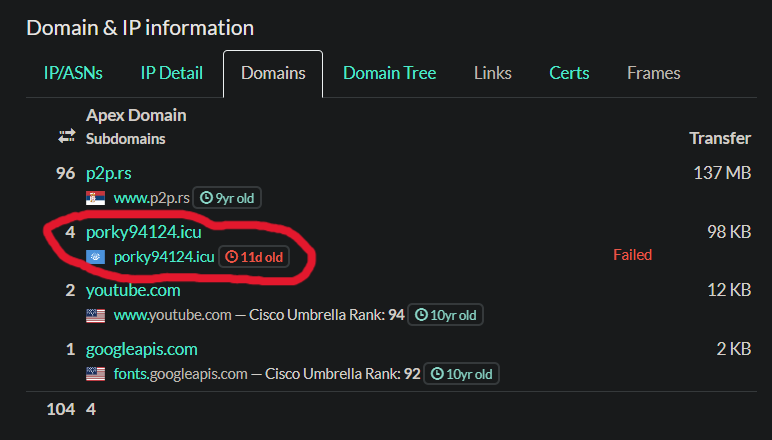This screenshot has height=440, width=772.
Task: Click the Serbian flag next to www.p2p.rs
Action: pos(96,198)
